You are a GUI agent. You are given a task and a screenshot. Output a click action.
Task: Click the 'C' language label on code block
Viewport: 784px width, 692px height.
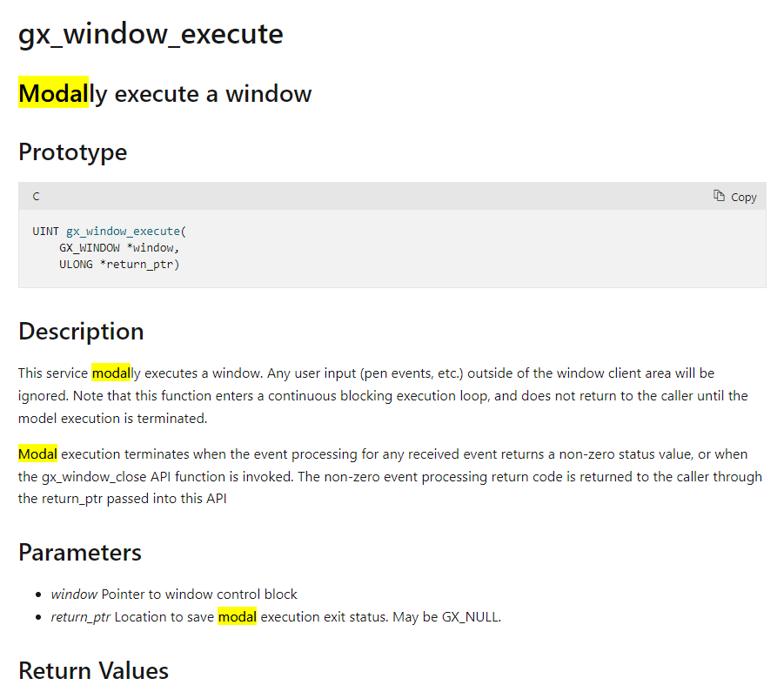[36, 197]
